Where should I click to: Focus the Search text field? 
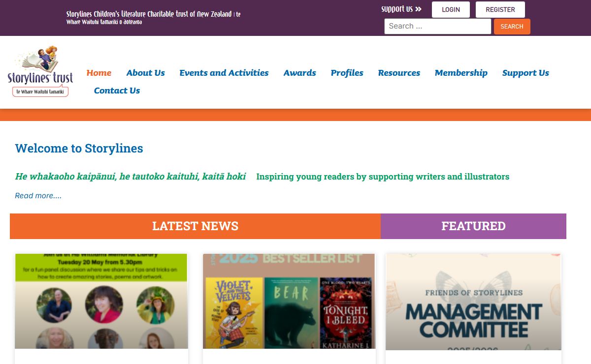pos(437,26)
